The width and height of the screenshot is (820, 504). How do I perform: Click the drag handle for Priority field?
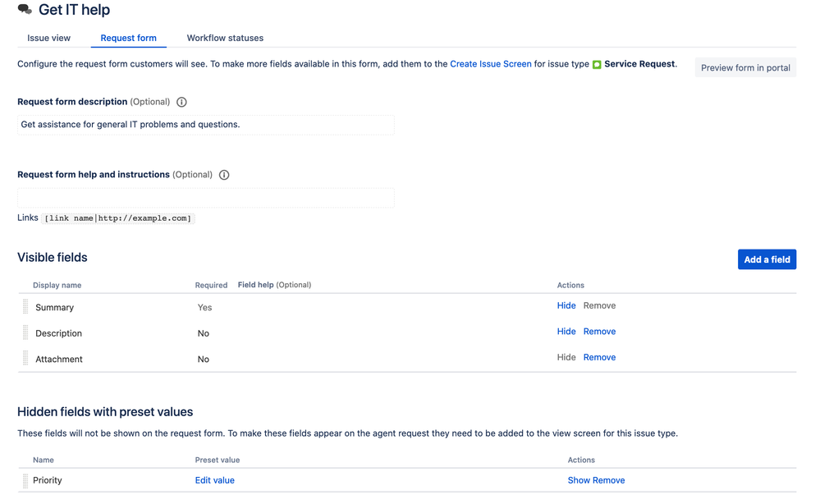click(25, 480)
